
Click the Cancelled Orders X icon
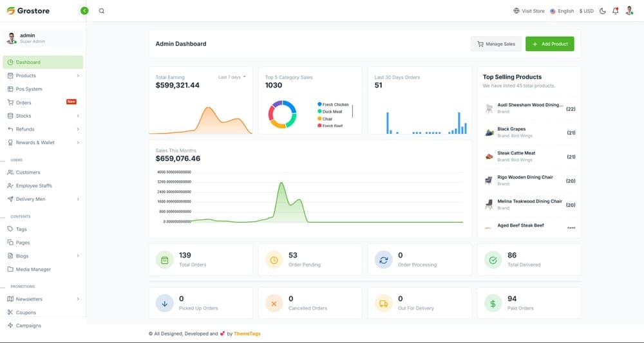tap(274, 303)
